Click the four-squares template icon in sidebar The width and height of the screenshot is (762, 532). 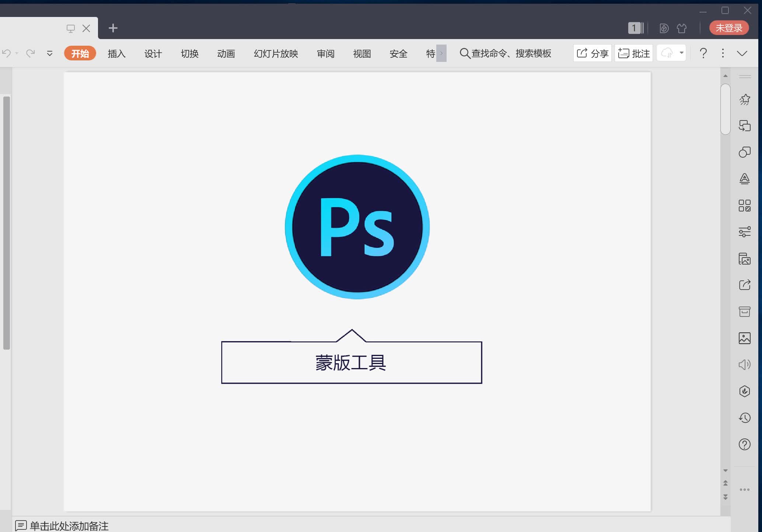pyautogui.click(x=744, y=206)
